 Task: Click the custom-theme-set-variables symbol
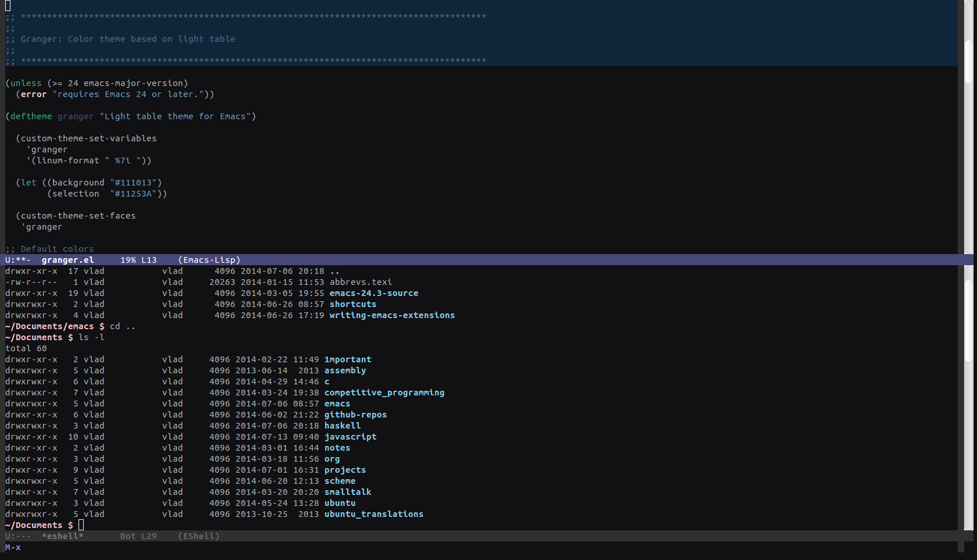89,138
